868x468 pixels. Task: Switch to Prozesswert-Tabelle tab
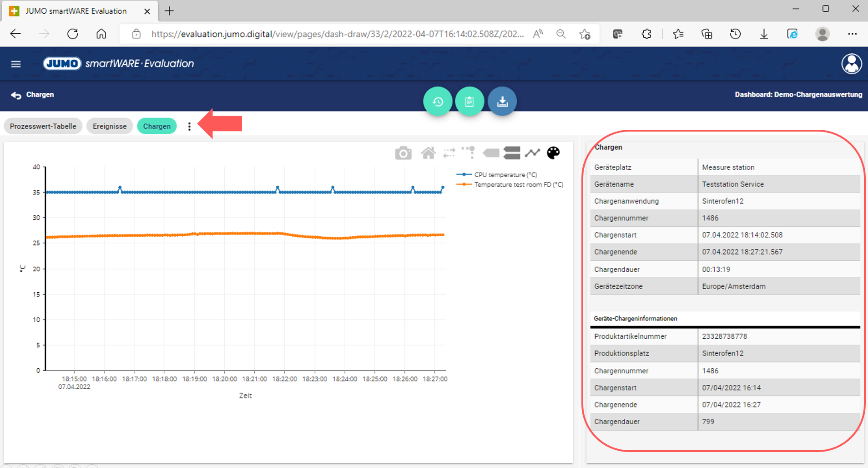pyautogui.click(x=43, y=127)
